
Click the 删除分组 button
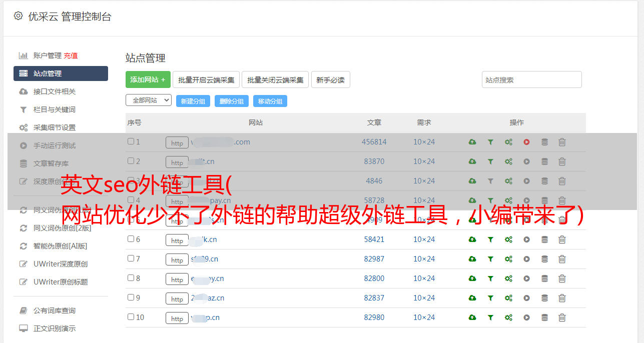pos(232,101)
